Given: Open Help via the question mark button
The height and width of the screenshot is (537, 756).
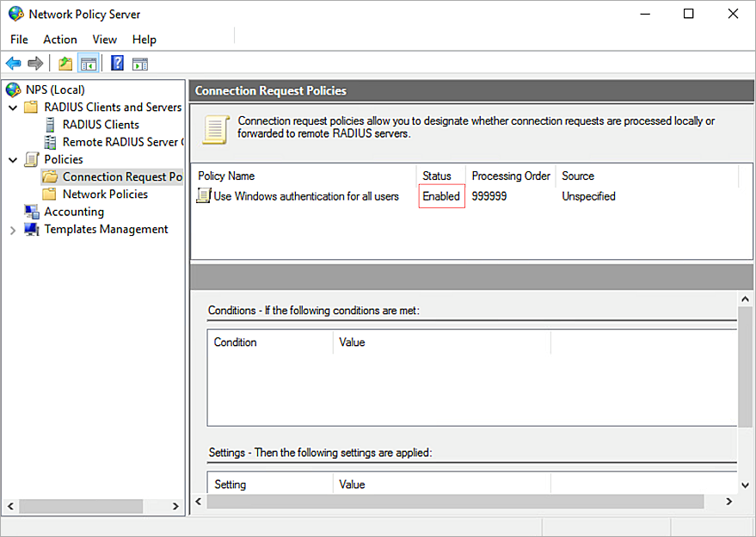Looking at the screenshot, I should [117, 62].
